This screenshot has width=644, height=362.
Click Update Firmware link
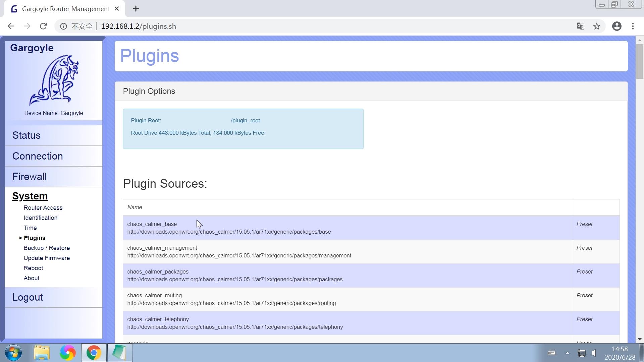pyautogui.click(x=47, y=258)
